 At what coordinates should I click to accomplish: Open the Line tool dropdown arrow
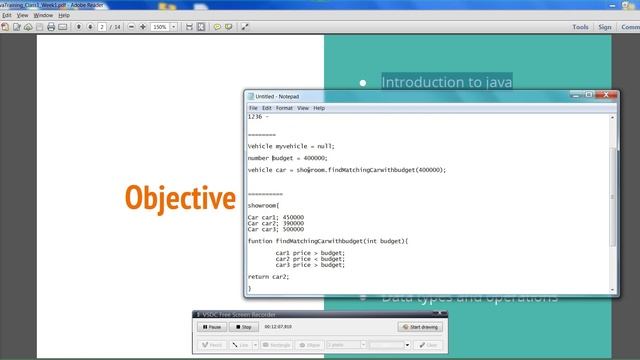click(255, 345)
